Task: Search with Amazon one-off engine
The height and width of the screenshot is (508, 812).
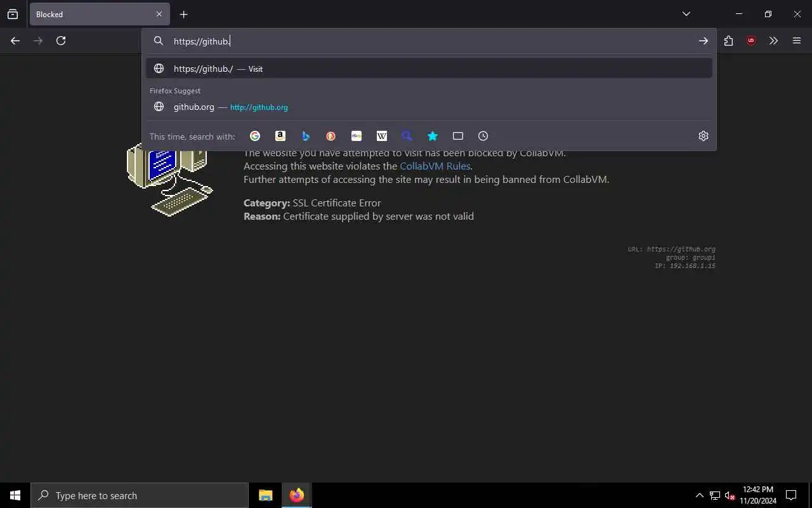Action: pyautogui.click(x=280, y=136)
